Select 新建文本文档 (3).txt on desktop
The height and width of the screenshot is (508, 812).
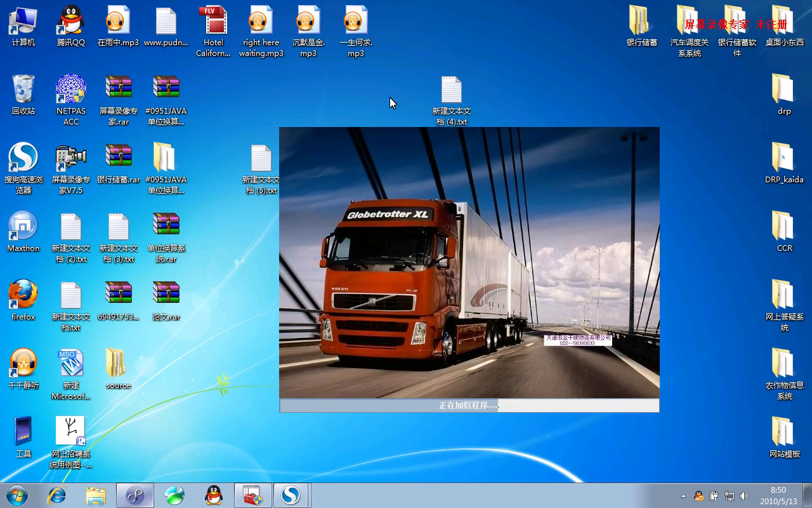(x=119, y=236)
